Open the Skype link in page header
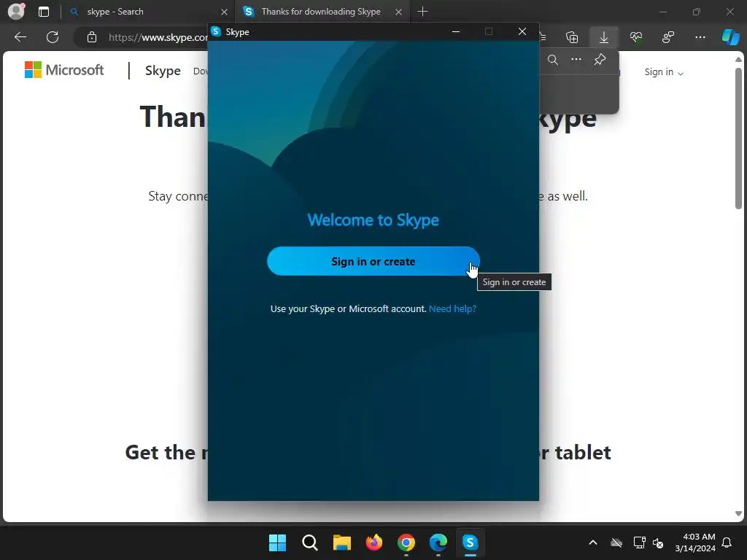This screenshot has width=747, height=560. [163, 71]
